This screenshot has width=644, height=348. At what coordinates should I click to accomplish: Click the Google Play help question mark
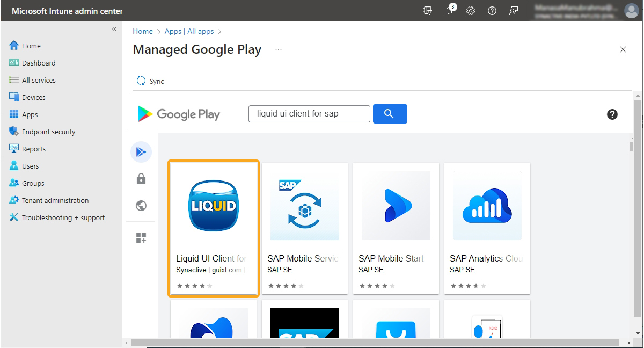tap(612, 114)
